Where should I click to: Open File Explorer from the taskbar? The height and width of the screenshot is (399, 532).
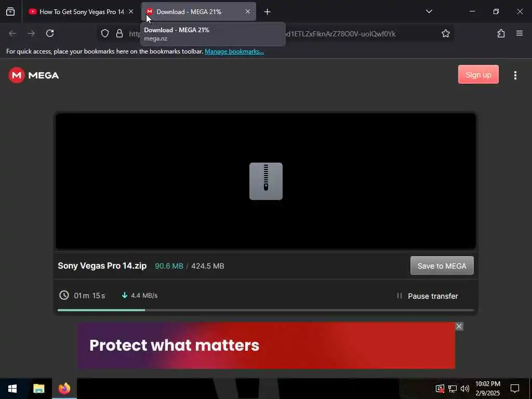click(38, 389)
